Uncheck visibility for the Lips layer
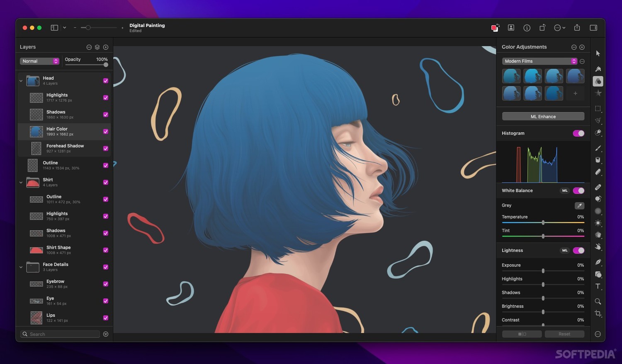This screenshot has height=364, width=622. point(106,318)
